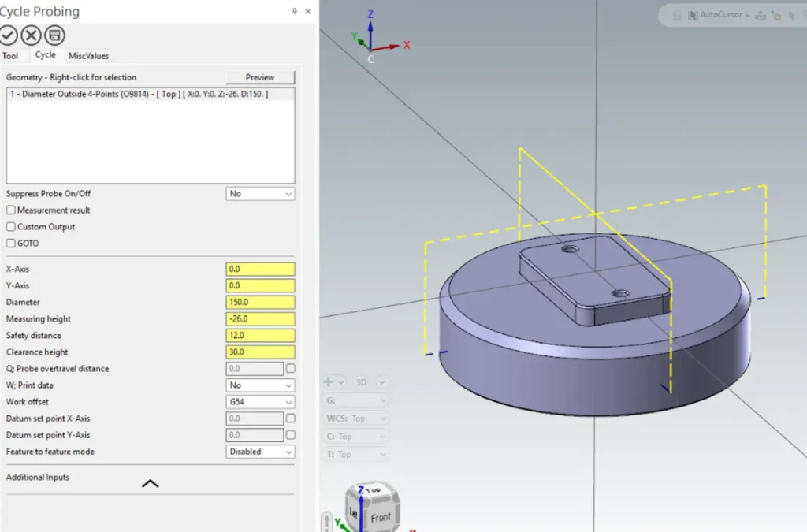Viewport: 807px width, 532px height.
Task: Switch to the Tool tab
Action: click(x=9, y=56)
